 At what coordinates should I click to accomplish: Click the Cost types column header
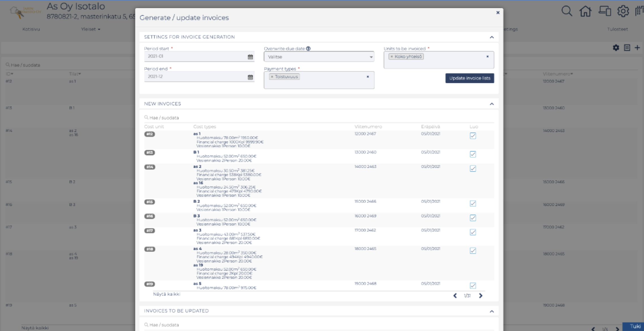tap(204, 127)
